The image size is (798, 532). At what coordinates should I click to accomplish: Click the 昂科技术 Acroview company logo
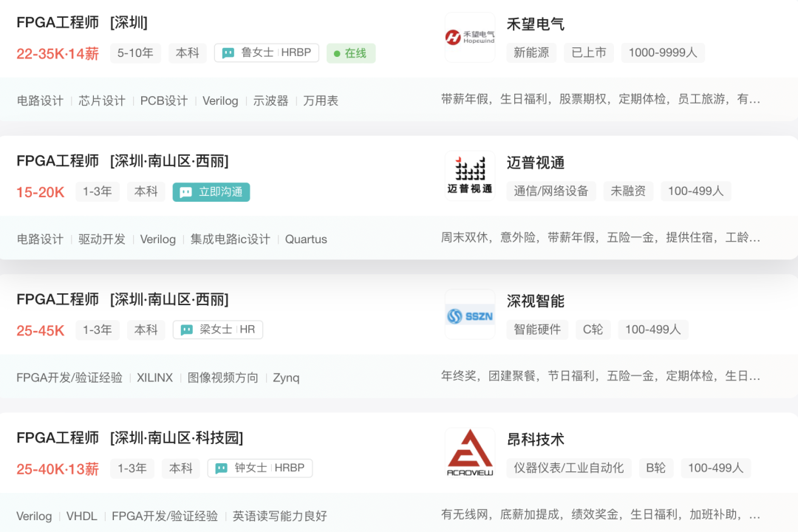tap(470, 453)
